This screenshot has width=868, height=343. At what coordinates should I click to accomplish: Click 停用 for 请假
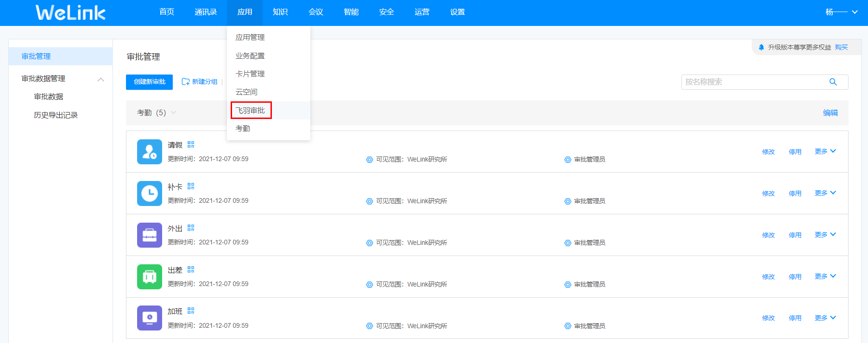click(x=795, y=152)
